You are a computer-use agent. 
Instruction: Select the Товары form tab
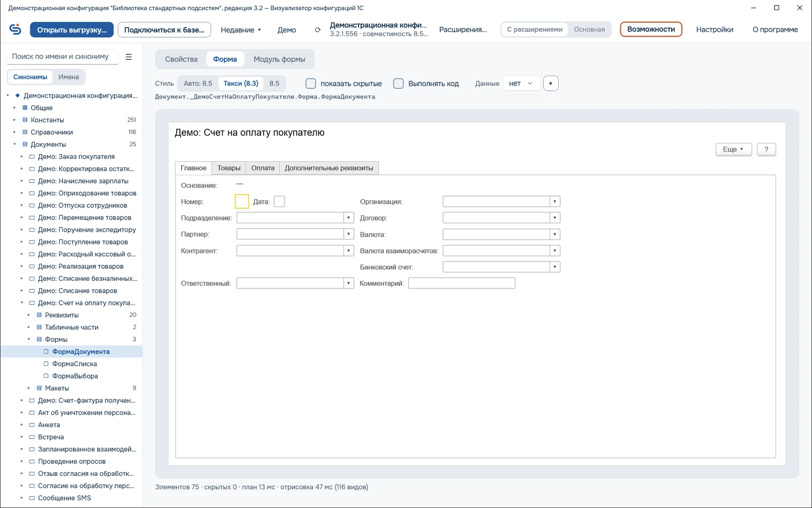[229, 168]
